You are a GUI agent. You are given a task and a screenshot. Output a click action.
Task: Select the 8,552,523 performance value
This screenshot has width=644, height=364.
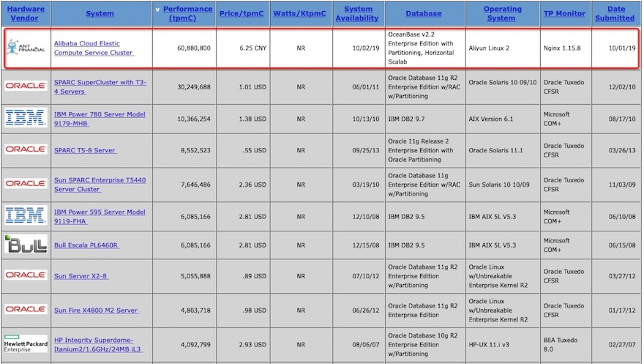tap(195, 150)
